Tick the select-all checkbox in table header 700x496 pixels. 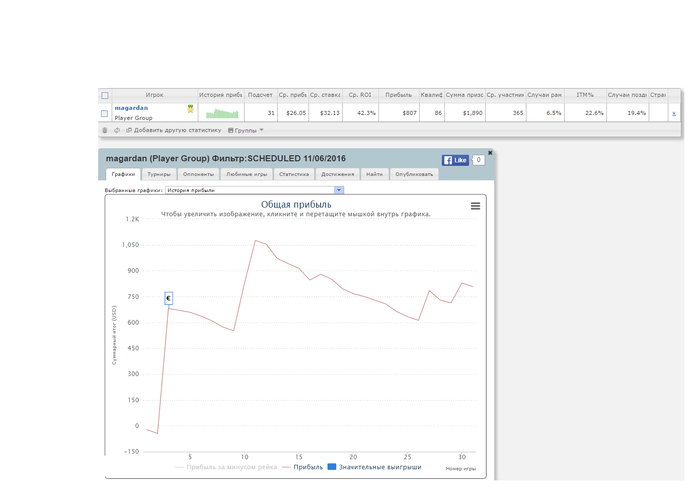[105, 95]
